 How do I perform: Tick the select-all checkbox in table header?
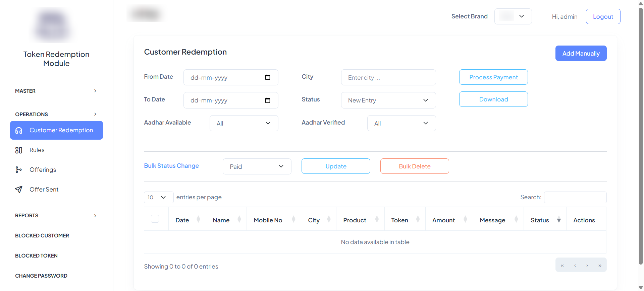point(155,219)
